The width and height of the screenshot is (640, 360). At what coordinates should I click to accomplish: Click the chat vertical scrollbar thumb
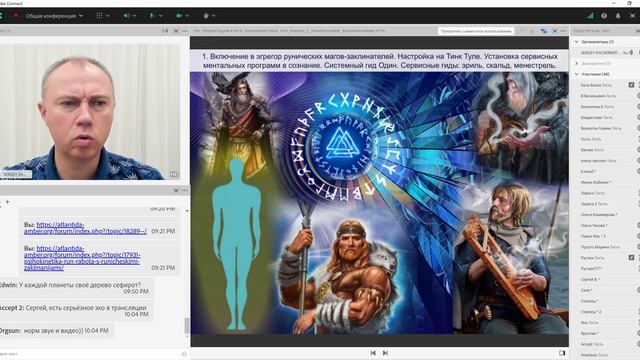[187, 325]
